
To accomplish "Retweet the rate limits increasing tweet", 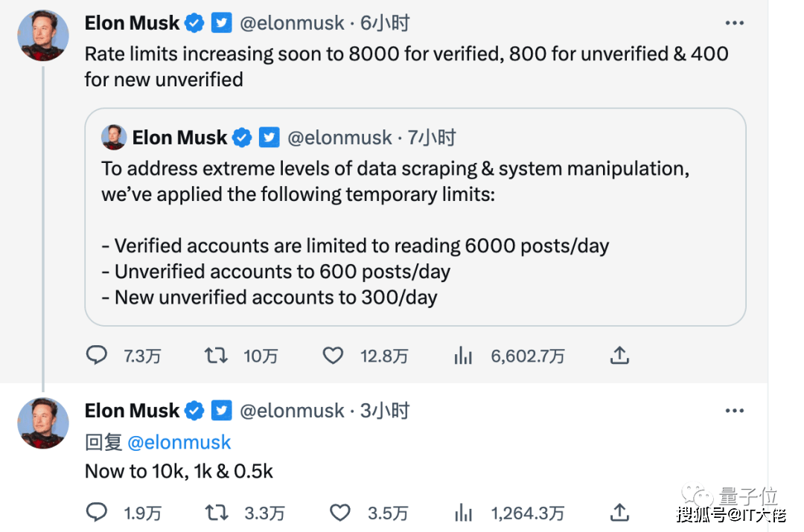I will tap(216, 356).
